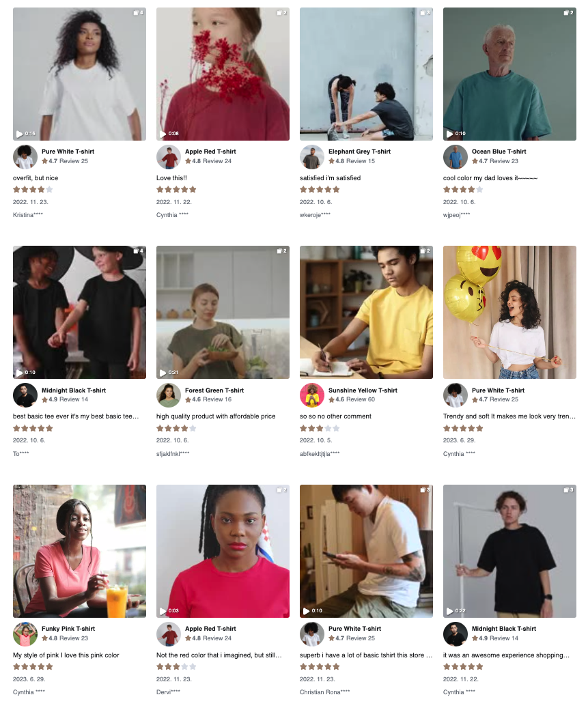Play the Midnight Black T-shirt kids video
588x712 pixels.
point(20,372)
